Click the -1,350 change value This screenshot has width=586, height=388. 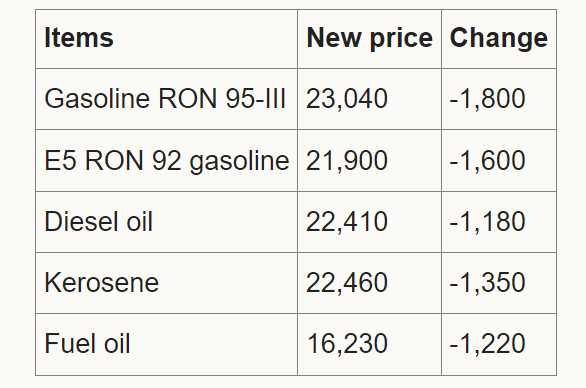point(487,283)
